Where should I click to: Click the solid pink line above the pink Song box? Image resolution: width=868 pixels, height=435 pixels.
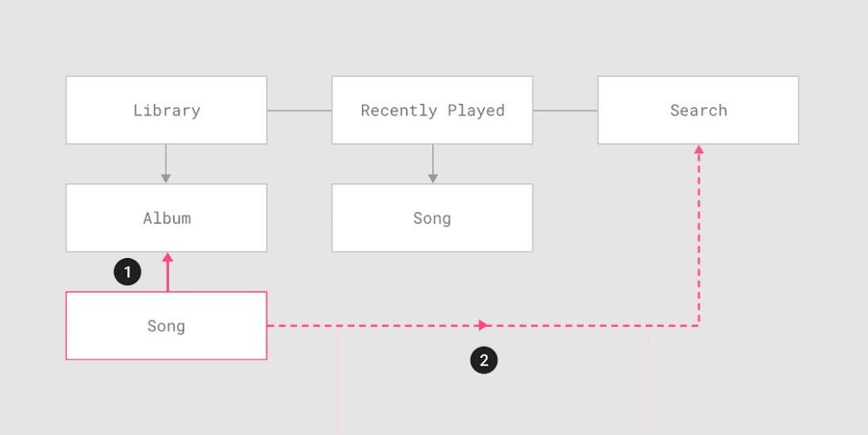click(x=167, y=278)
